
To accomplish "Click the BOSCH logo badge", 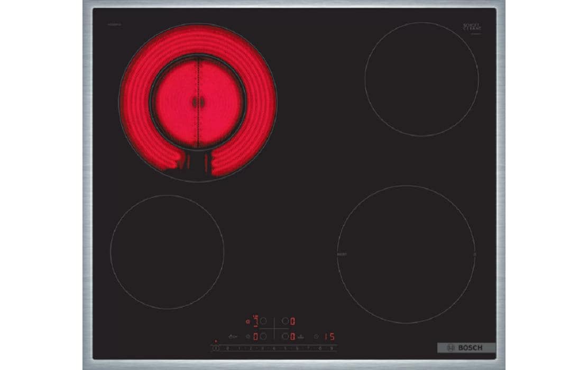I will pyautogui.click(x=466, y=348).
